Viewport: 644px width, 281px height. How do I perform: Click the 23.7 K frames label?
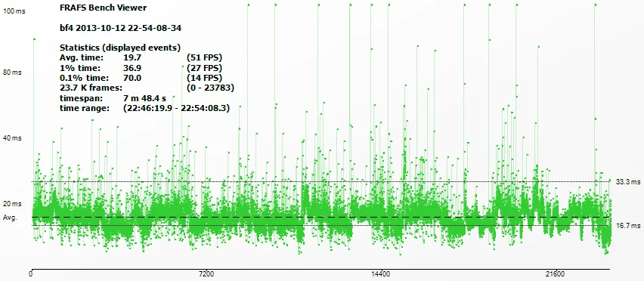[x=91, y=88]
